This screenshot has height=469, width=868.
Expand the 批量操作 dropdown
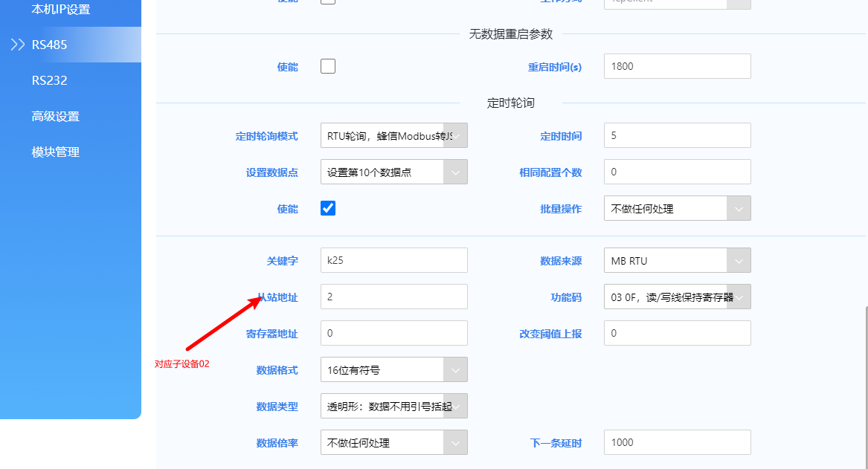coord(739,209)
